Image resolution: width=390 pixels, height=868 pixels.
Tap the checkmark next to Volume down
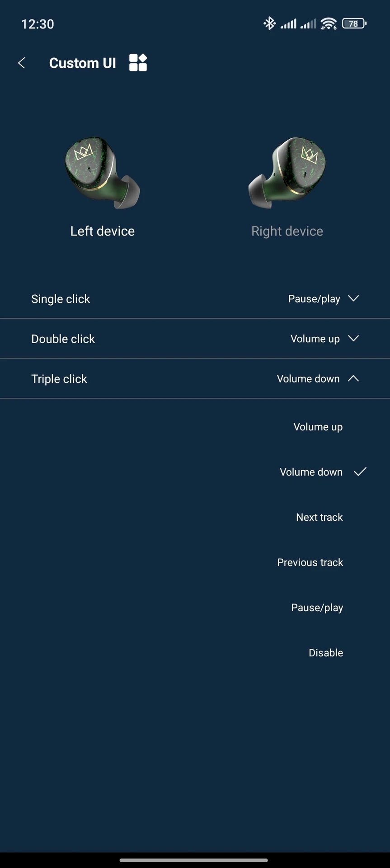(360, 472)
